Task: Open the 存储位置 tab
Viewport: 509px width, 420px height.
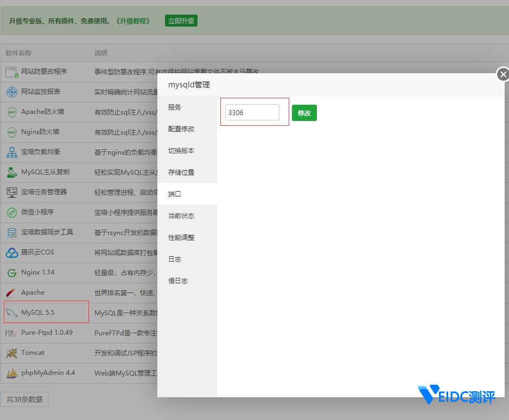Action: click(x=181, y=173)
